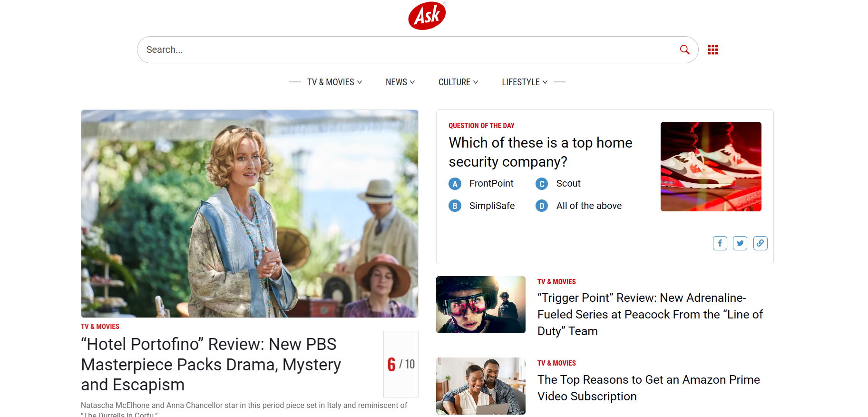The height and width of the screenshot is (417, 868).
Task: Copy the question link icon
Action: [760, 243]
